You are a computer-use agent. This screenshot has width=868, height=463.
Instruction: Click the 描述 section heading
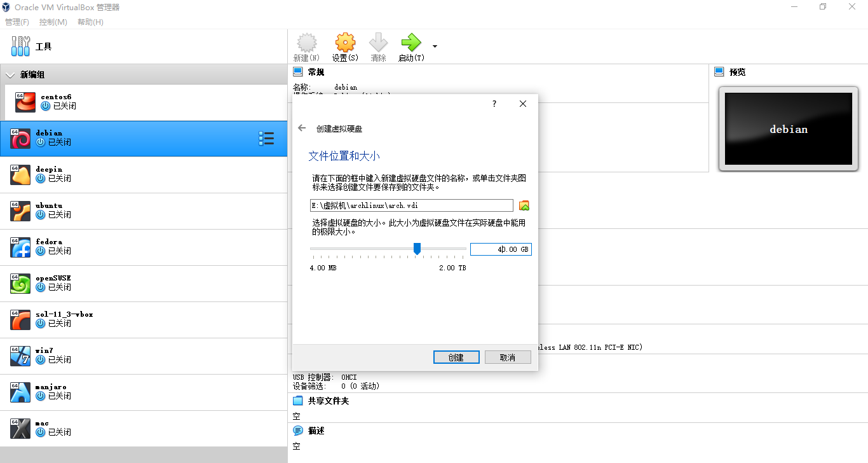[x=316, y=431]
